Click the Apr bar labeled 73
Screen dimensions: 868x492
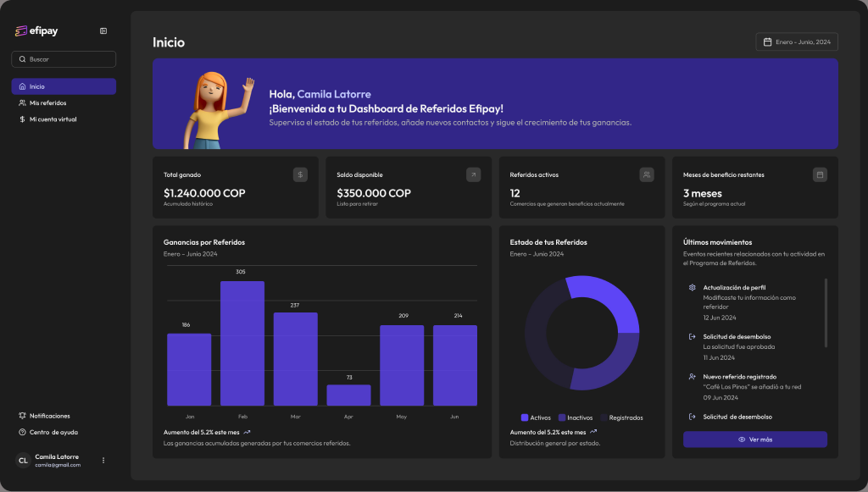348,395
